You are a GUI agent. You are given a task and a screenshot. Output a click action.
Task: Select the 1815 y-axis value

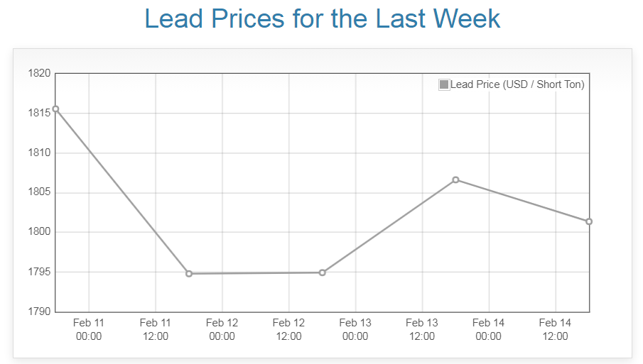[38, 114]
